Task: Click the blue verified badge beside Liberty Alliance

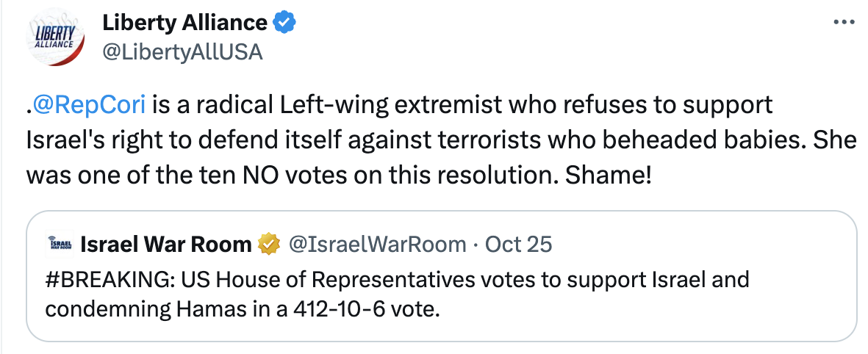Action: point(284,23)
